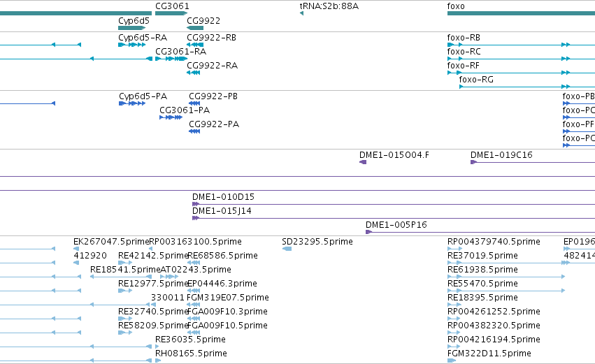Click EST label FGA009F10.3prime
The height and width of the screenshot is (364, 595).
point(227,312)
